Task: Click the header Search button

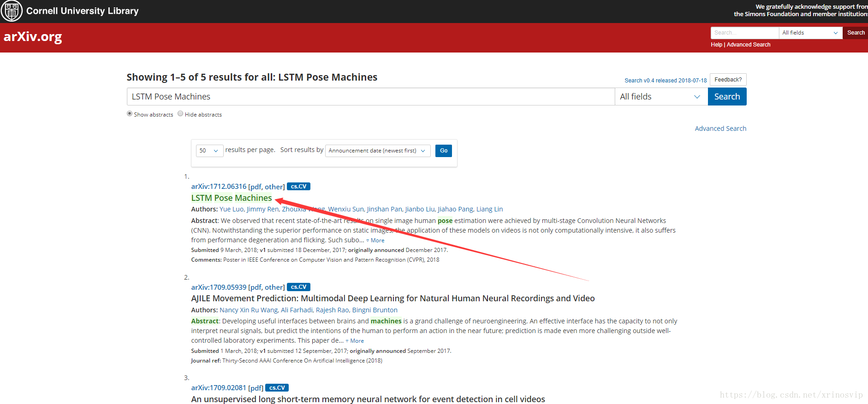Action: [x=856, y=33]
